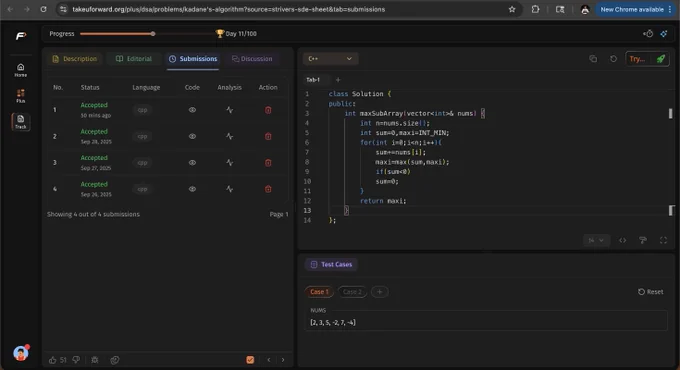Open Chrome profile avatar
Image resolution: width=680 pixels, height=370 pixels.
585,9
